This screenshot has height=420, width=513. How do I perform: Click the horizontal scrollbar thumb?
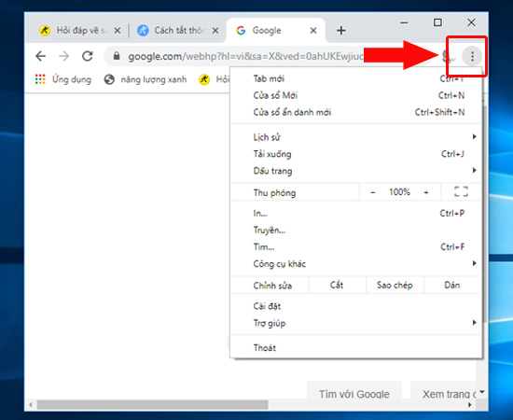point(152,405)
